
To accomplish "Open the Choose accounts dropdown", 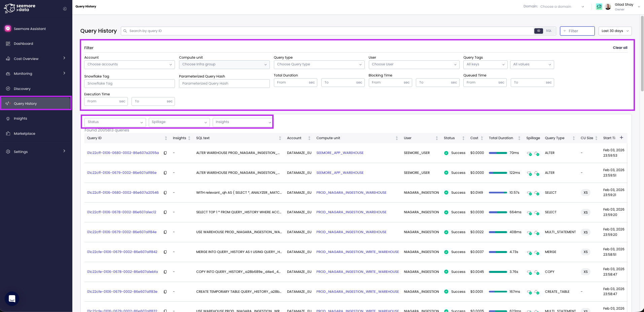I will click(x=129, y=64).
